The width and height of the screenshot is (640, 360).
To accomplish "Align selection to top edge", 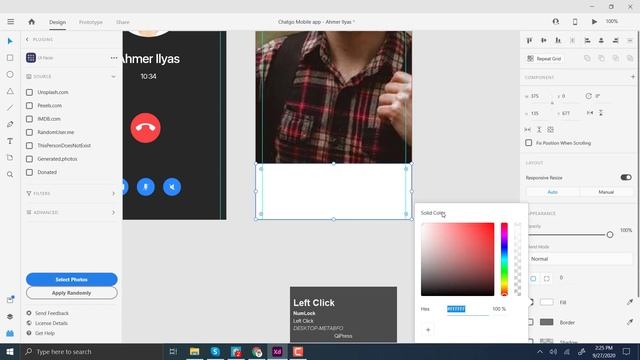I will click(x=529, y=40).
